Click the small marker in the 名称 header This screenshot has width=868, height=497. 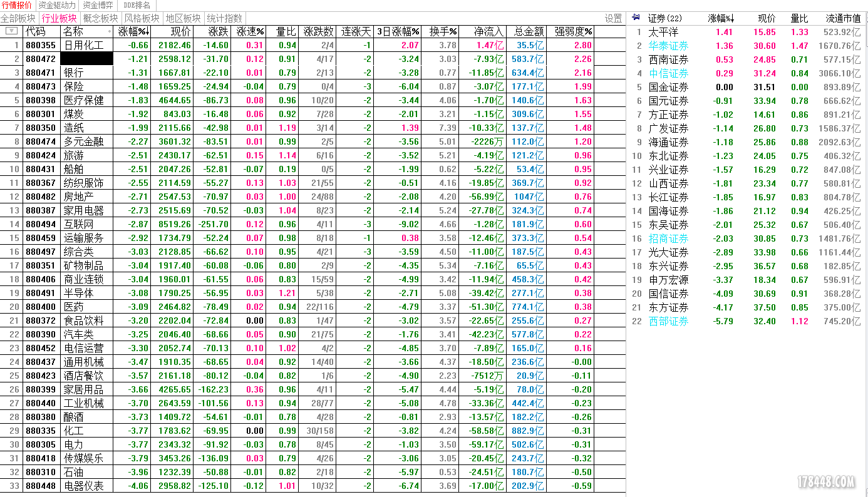(x=110, y=31)
